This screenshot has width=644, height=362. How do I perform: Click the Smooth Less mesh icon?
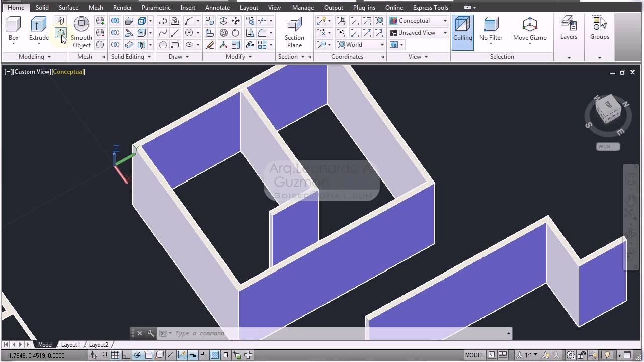pos(100,33)
